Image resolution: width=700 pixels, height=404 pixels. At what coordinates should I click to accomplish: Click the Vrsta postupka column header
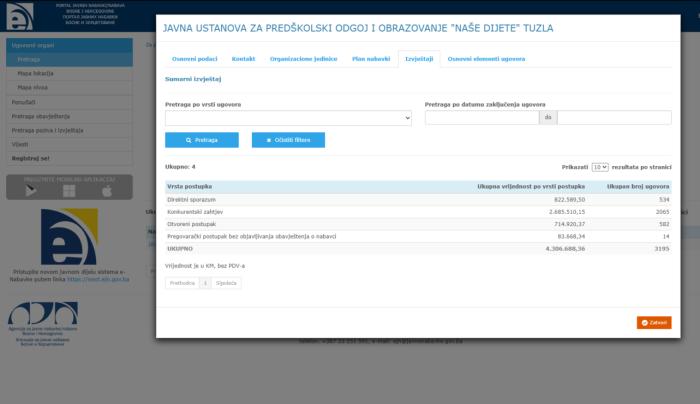[x=189, y=186]
